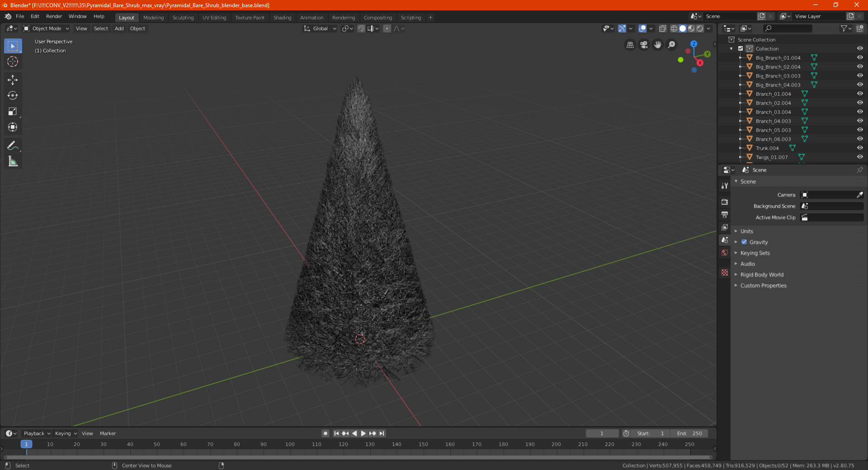The width and height of the screenshot is (868, 470).
Task: Switch to the UV Editing workspace tab
Action: click(214, 18)
